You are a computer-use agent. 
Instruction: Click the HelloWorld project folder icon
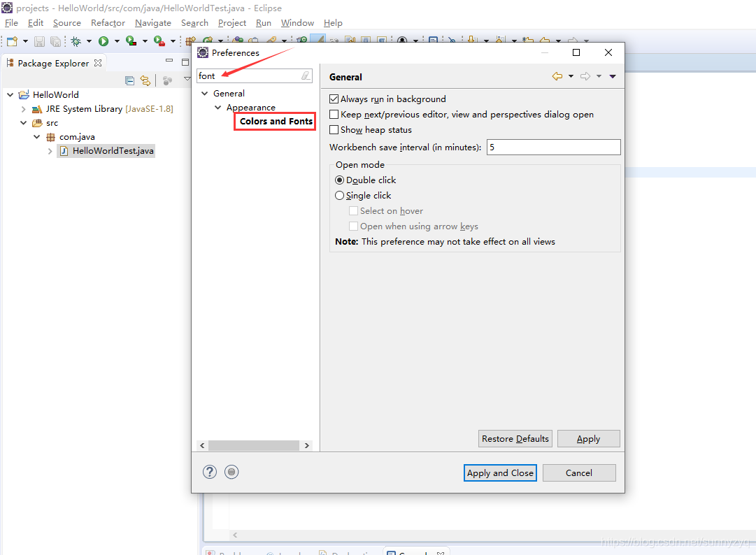pyautogui.click(x=24, y=95)
